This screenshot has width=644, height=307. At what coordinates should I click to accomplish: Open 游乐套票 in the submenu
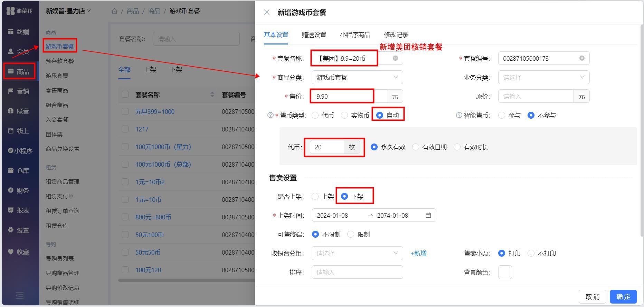coord(57,76)
